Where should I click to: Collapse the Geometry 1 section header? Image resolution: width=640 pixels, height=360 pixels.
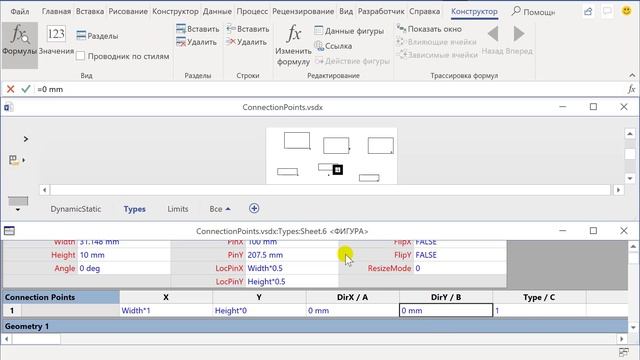[x=315, y=326]
